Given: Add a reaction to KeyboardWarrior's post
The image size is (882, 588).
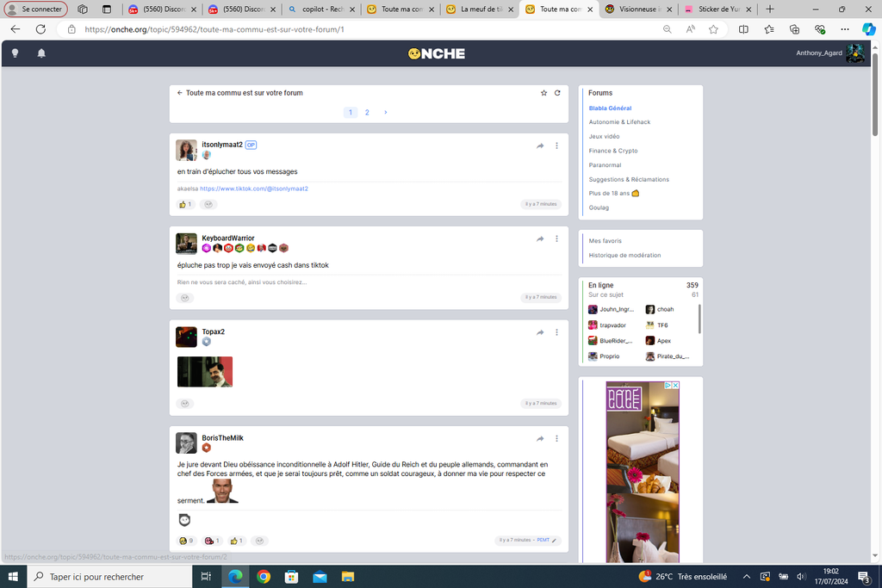Looking at the screenshot, I should (x=184, y=298).
